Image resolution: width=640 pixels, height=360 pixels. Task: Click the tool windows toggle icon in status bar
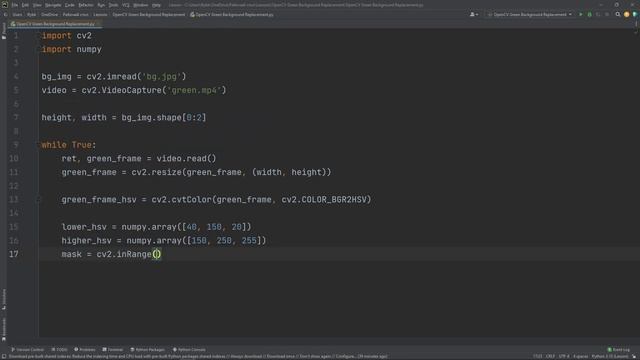tap(4, 357)
